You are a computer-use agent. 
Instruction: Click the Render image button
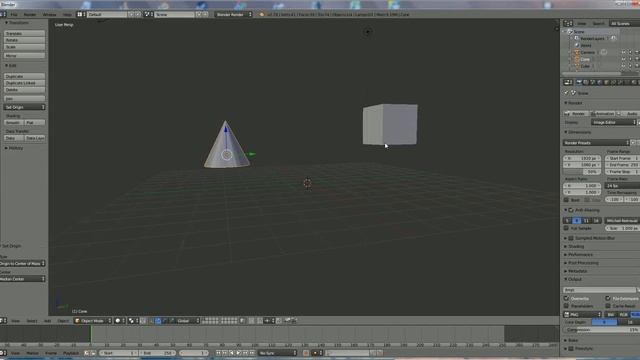[576, 113]
